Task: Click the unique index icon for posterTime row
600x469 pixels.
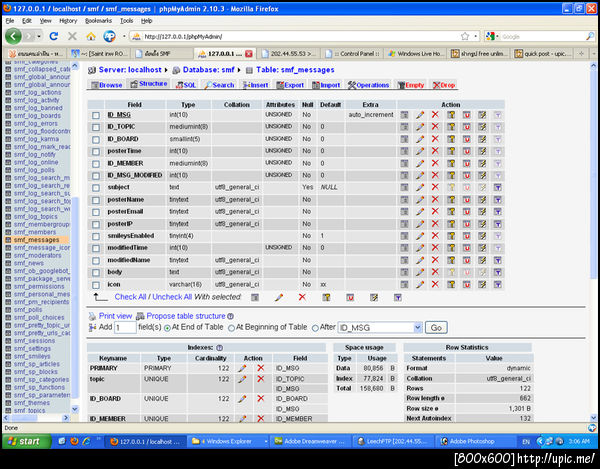Action: 466,151
